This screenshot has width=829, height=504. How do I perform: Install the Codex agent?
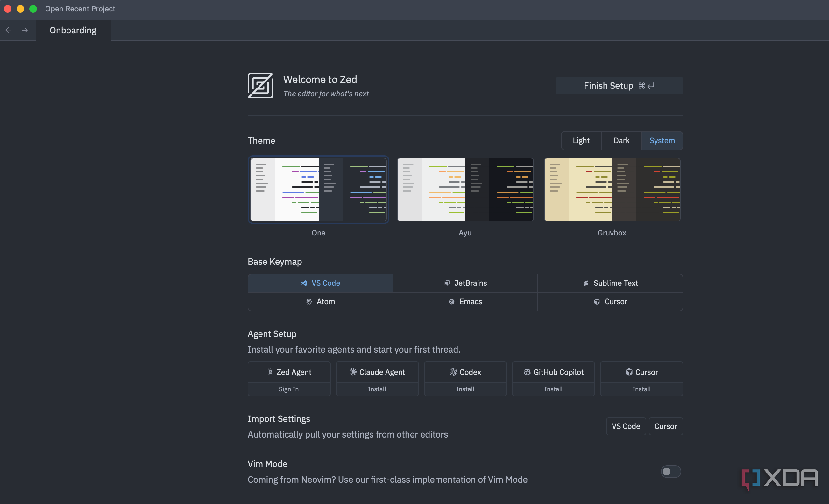click(x=465, y=389)
